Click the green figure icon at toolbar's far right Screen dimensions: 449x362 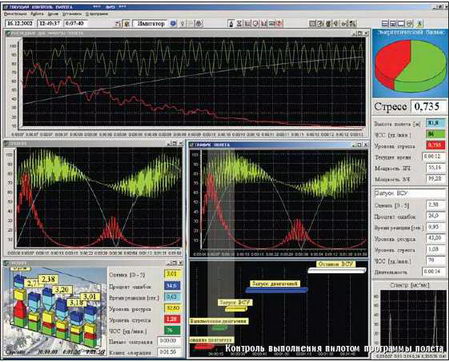coord(420,23)
